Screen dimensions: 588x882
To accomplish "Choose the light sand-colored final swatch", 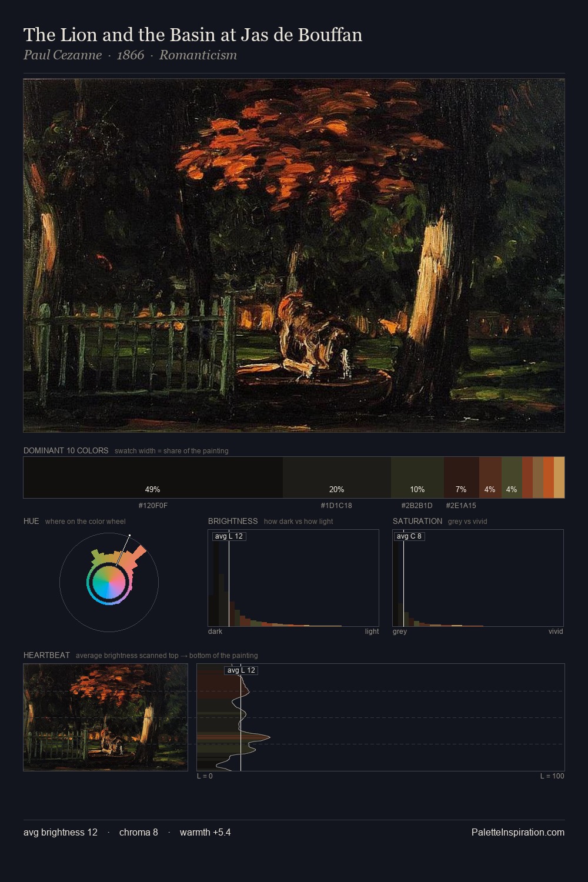I will [559, 477].
